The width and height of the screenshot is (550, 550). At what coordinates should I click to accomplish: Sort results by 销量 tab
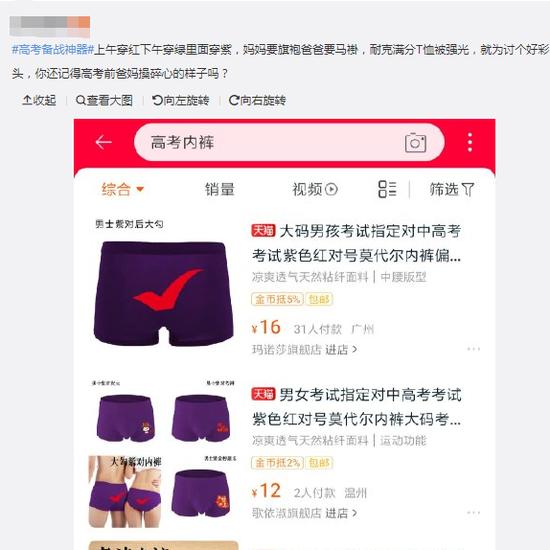pyautogui.click(x=220, y=189)
